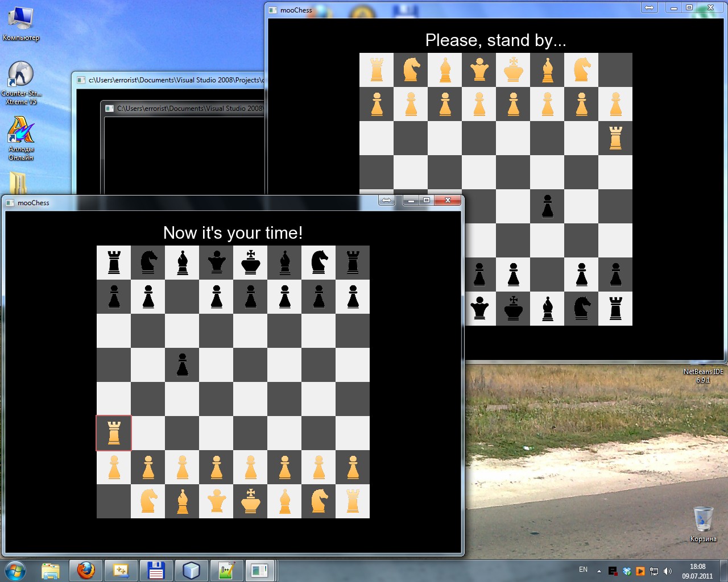The height and width of the screenshot is (582, 728).
Task: Click the black king in the 'Now it's your time!' board
Action: point(250,263)
